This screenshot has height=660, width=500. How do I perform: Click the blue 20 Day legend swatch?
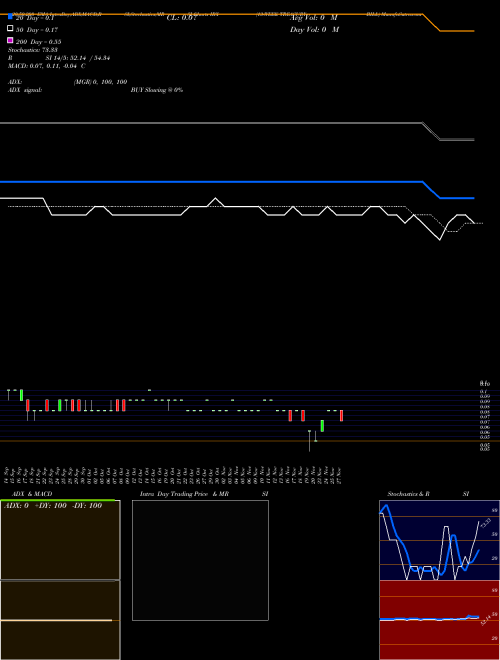(10, 17)
